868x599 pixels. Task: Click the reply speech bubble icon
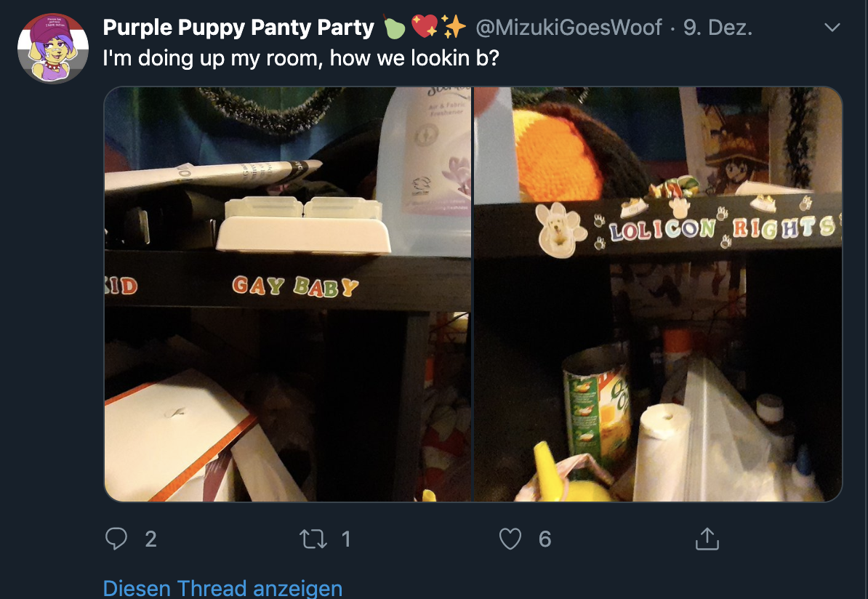(x=116, y=538)
